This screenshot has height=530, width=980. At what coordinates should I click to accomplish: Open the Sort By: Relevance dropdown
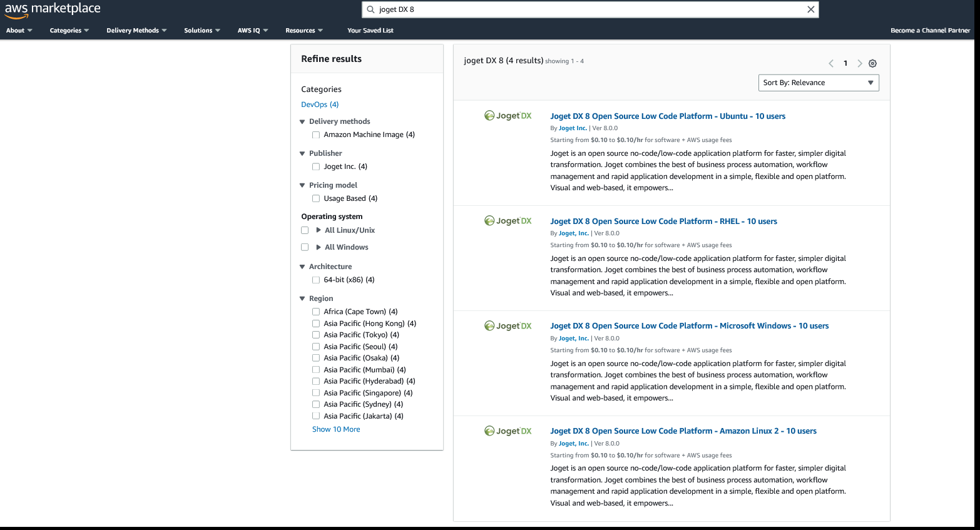[x=818, y=83]
